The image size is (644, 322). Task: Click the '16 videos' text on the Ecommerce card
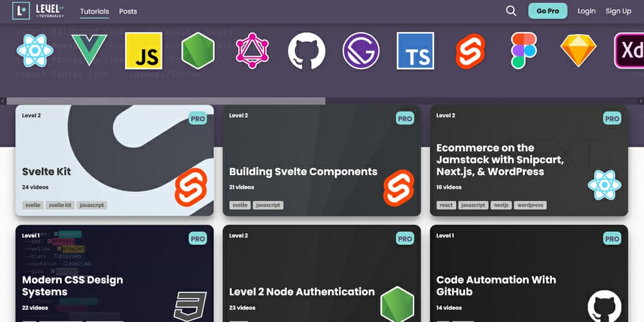(449, 187)
